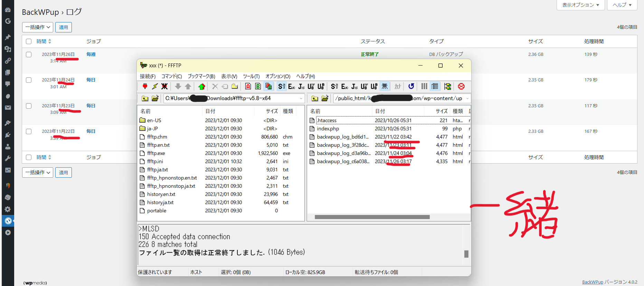Image resolution: width=644 pixels, height=286 pixels.
Task: Click the create folder icon in FFFTP toolbar
Action: click(x=235, y=86)
